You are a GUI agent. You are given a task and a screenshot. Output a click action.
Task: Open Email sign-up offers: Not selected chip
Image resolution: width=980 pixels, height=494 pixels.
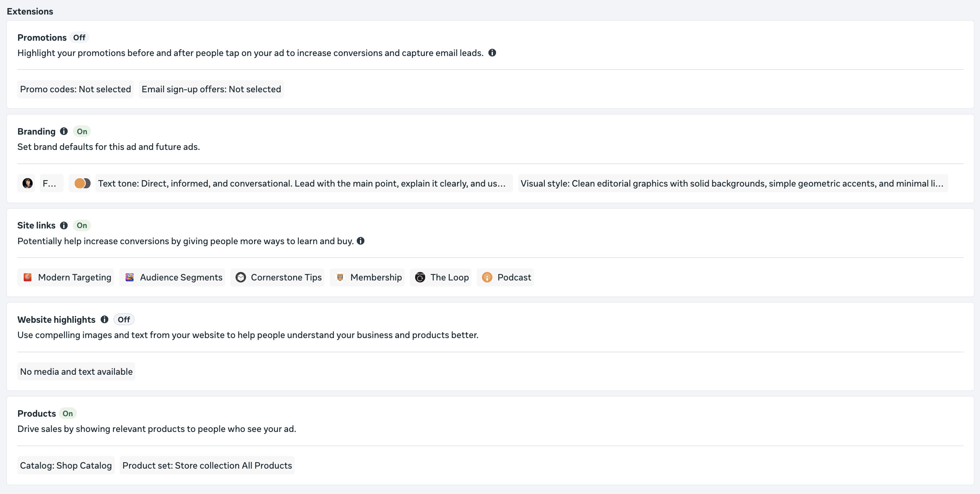pyautogui.click(x=211, y=89)
